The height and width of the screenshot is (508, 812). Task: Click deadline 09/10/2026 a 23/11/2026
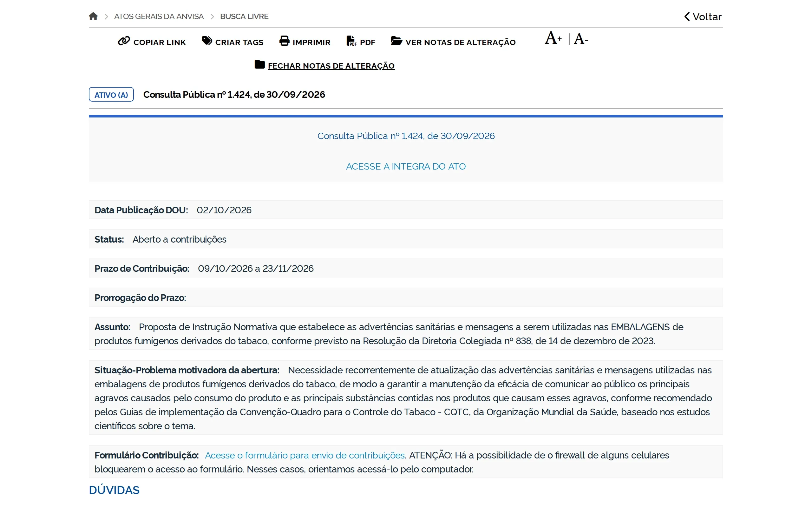point(256,269)
